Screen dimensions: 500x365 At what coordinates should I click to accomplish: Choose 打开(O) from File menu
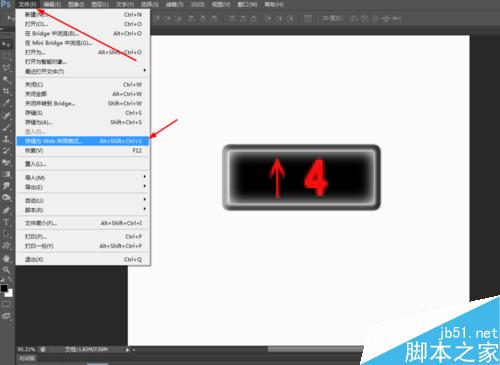click(x=83, y=24)
